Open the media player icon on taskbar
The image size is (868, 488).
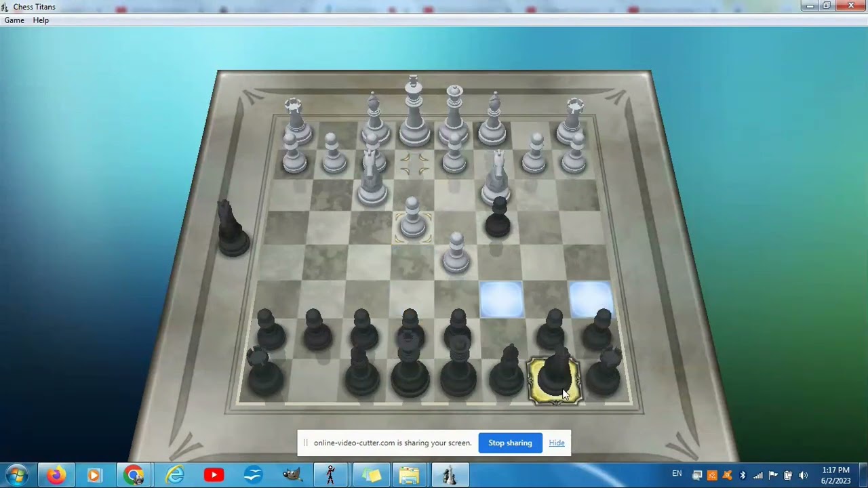94,475
